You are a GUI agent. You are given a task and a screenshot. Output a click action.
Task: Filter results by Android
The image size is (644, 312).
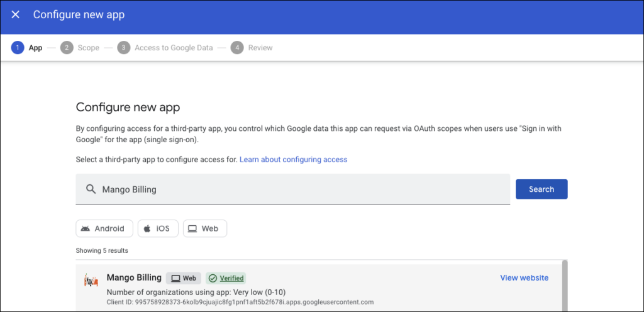(x=104, y=229)
